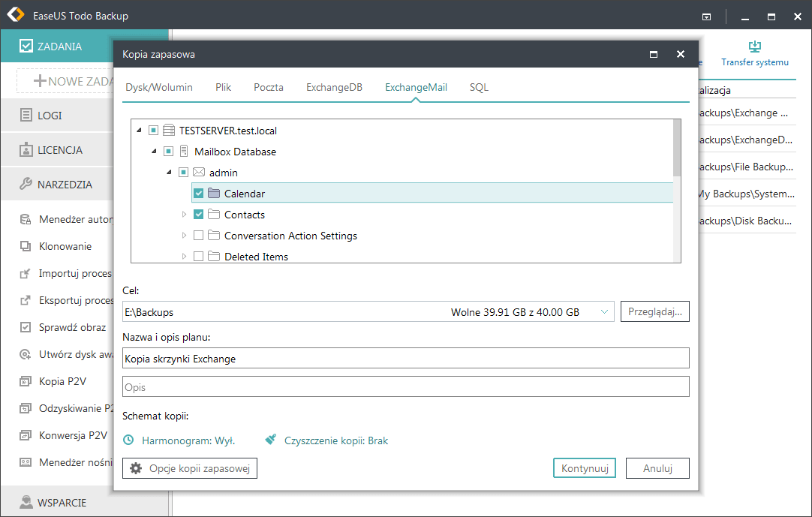This screenshot has height=517, width=812.
Task: Switch to the ExchangeDB tab
Action: click(334, 87)
